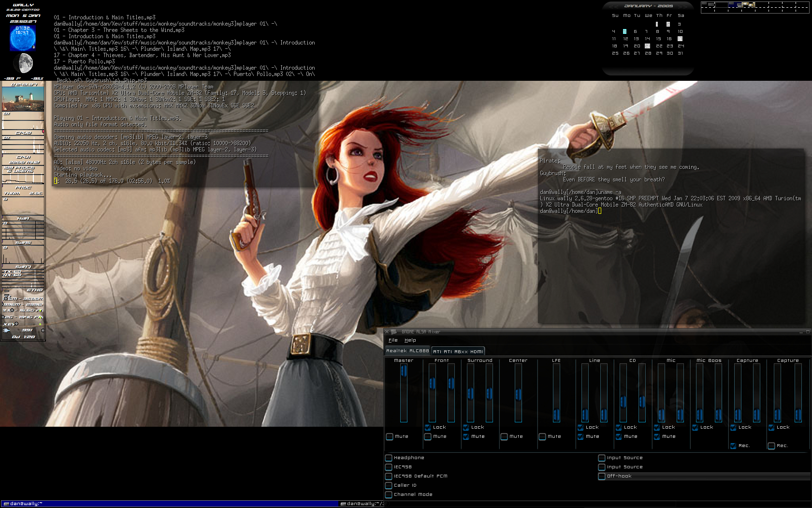Select day 31 in the calendar
The height and width of the screenshot is (508, 812).
click(681, 53)
